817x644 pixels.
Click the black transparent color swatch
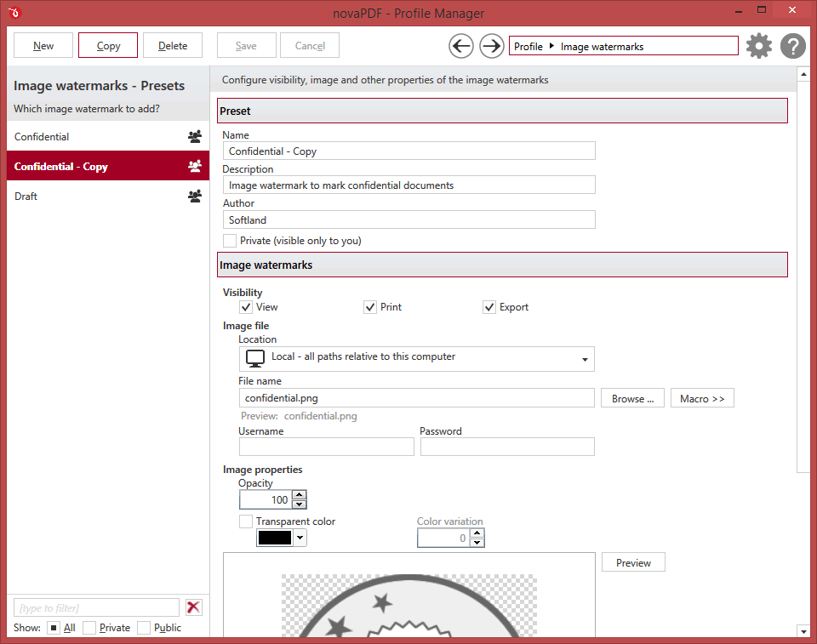(x=275, y=538)
